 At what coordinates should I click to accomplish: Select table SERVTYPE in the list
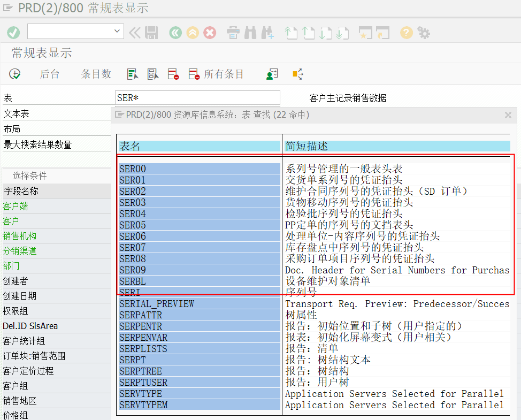(x=200, y=394)
